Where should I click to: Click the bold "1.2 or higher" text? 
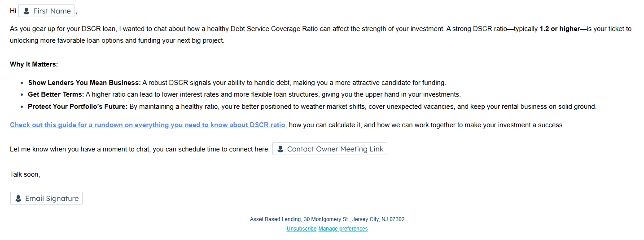[x=560, y=29]
